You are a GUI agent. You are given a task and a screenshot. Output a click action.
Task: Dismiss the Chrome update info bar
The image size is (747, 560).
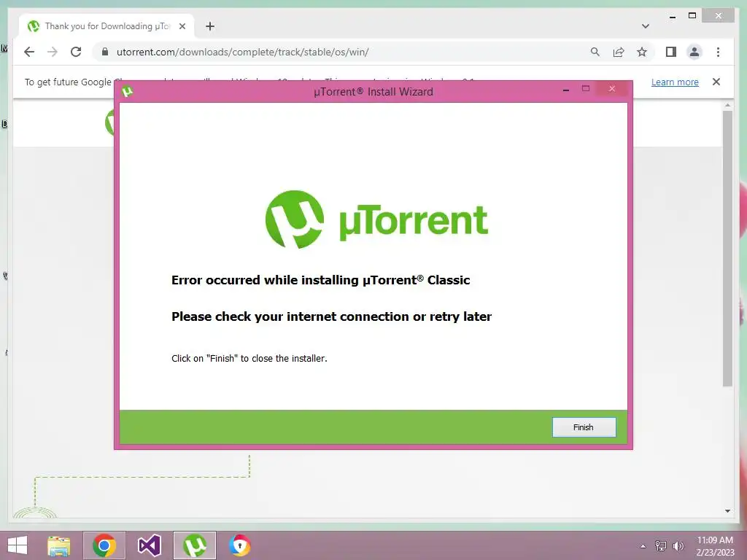(716, 82)
